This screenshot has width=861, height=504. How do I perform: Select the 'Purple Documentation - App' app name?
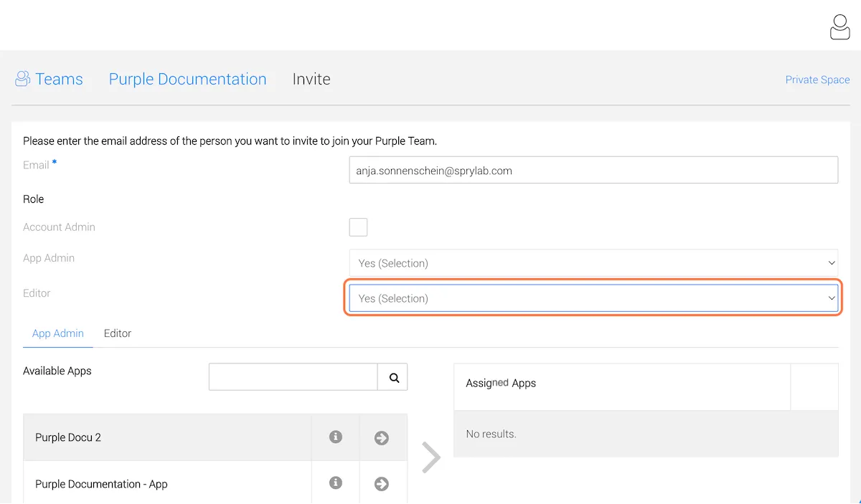101,484
